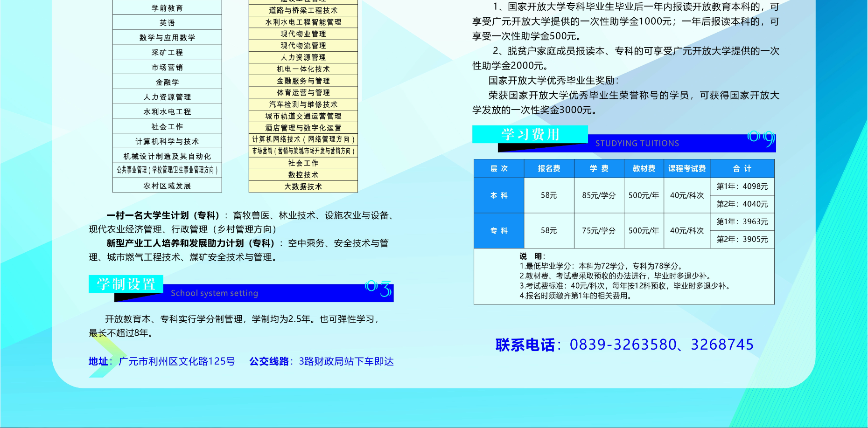Select the 大数据技术 program entry
This screenshot has height=428, width=868.
303,186
